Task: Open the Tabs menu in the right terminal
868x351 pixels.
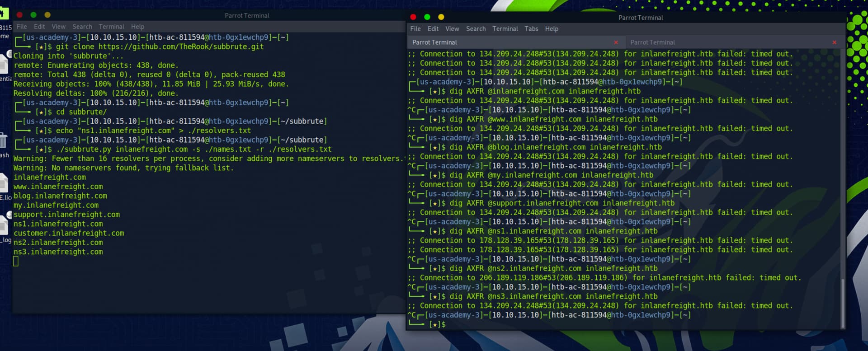Action: [x=531, y=29]
